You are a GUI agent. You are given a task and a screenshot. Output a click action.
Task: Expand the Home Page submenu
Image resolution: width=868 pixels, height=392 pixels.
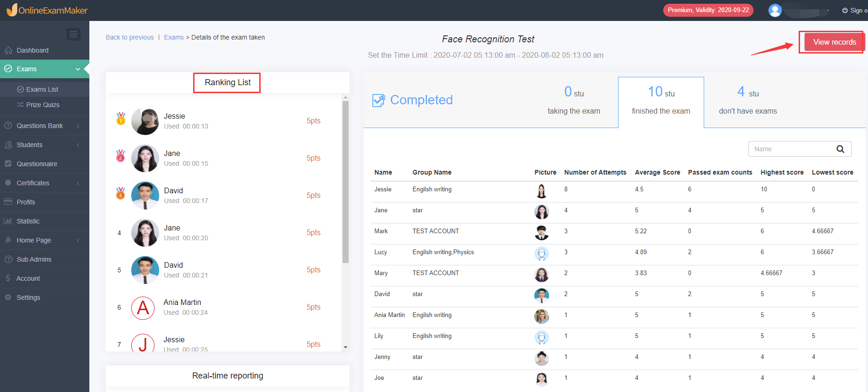[78, 240]
